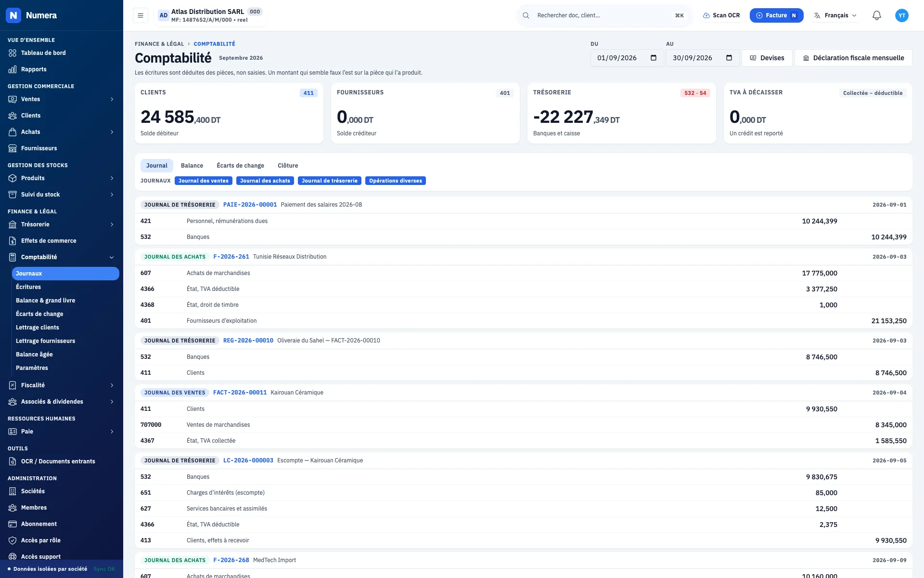Expand the Produits sidebar section
This screenshot has width=924, height=578.
(x=112, y=178)
